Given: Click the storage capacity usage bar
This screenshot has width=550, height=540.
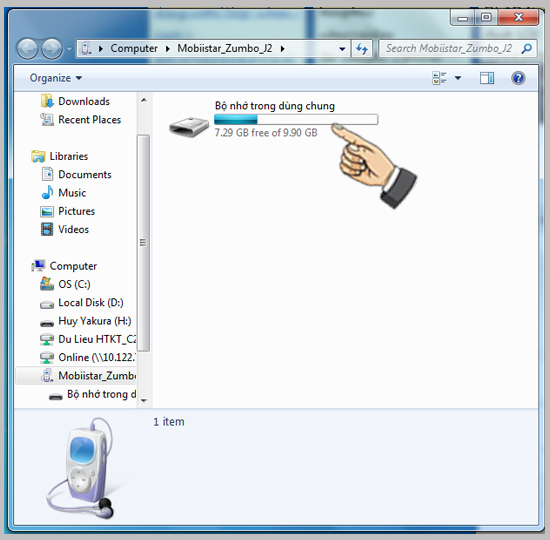Looking at the screenshot, I should [296, 120].
